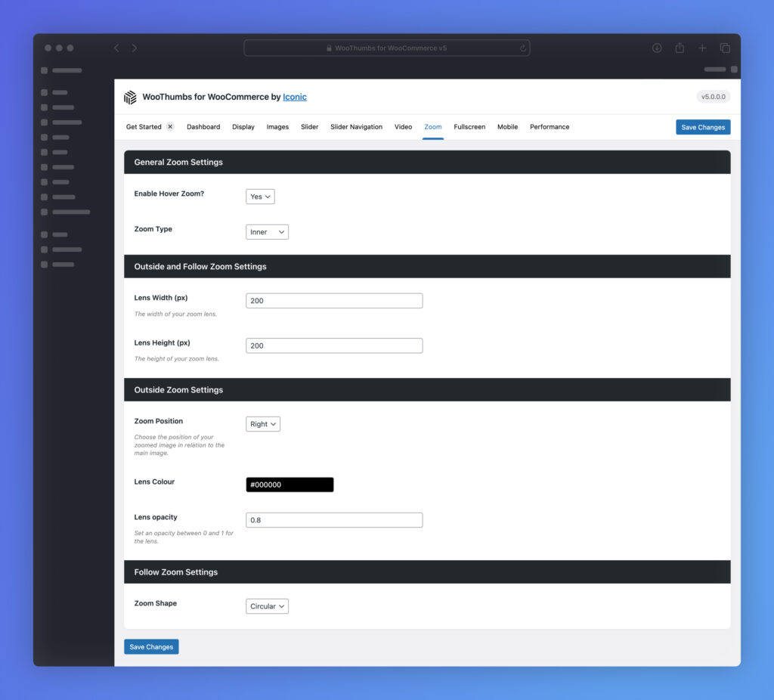Dismiss the Get Started tab with X
Screen dimensions: 774x700
(170, 127)
